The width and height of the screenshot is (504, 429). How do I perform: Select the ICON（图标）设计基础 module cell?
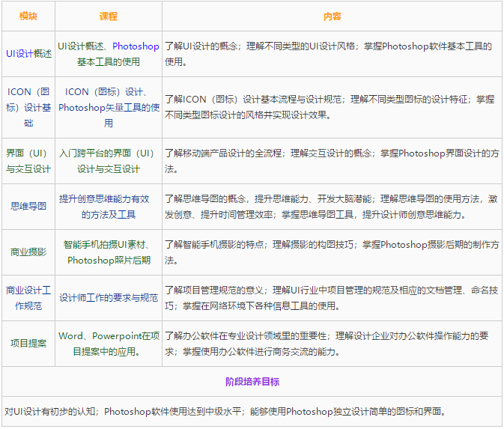(28, 107)
